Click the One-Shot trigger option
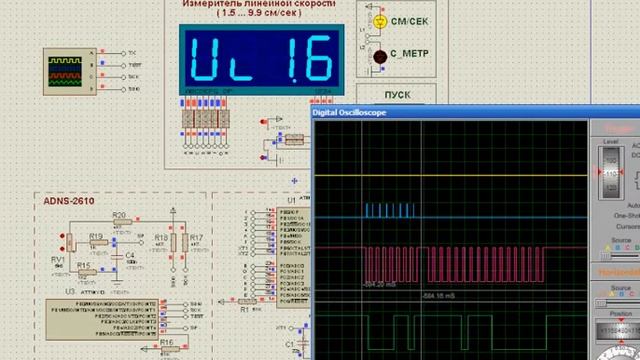This screenshot has height=360, width=640. tap(627, 216)
